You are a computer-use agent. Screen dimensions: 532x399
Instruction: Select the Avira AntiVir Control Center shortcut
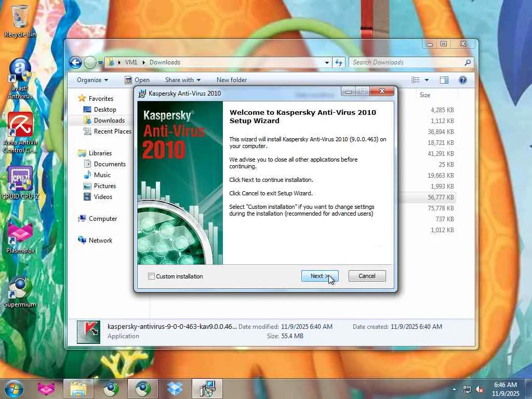20,132
